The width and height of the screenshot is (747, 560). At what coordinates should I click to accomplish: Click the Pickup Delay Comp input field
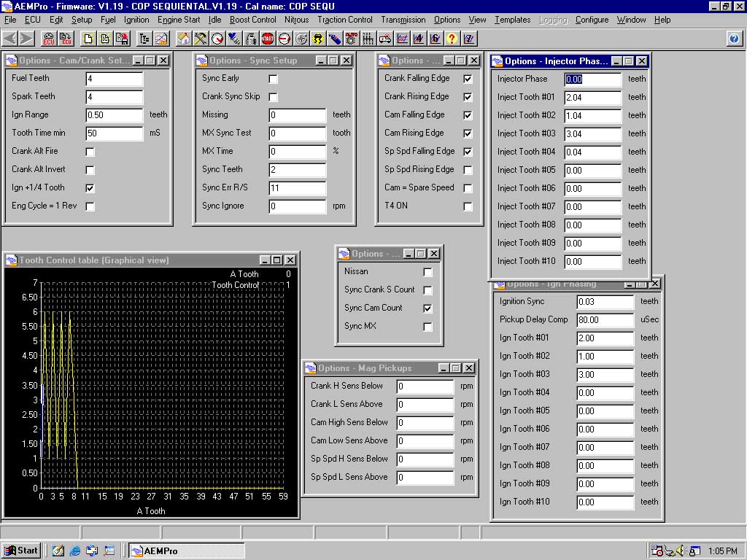(x=605, y=320)
